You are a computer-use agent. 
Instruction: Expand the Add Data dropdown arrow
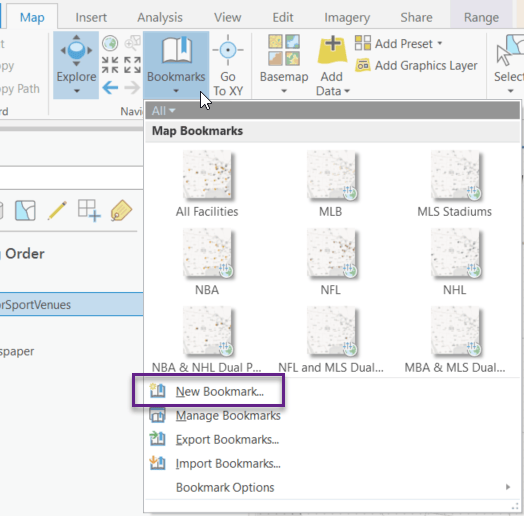tap(347, 91)
